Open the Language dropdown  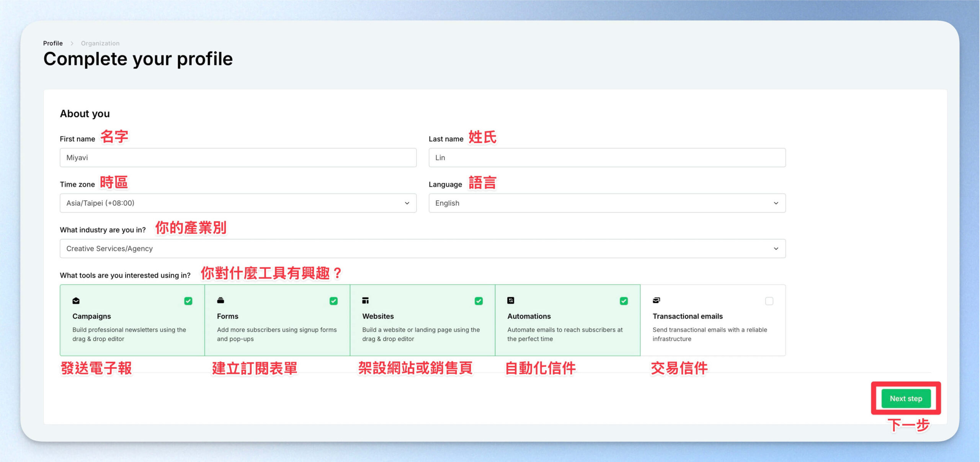point(607,203)
